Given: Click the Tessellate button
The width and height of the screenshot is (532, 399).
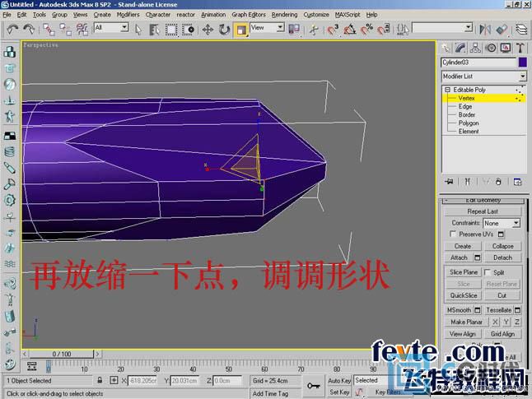Looking at the screenshot, I should tap(498, 310).
